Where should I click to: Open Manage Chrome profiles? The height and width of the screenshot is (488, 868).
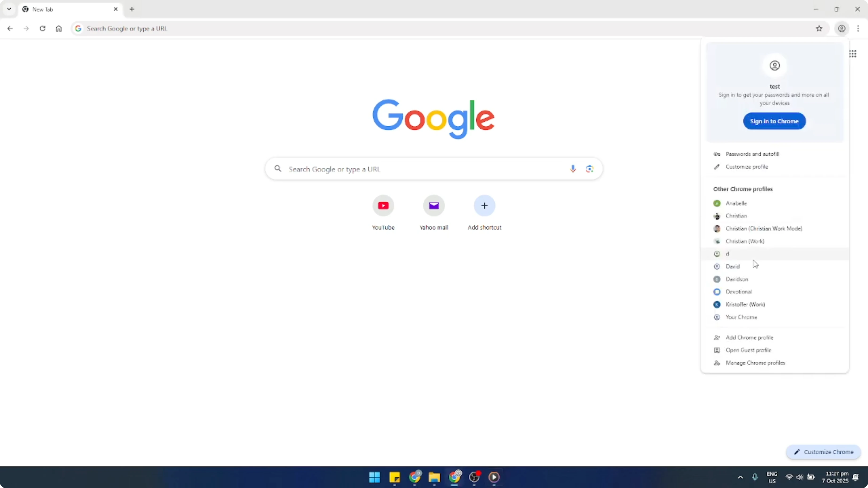pos(755,363)
